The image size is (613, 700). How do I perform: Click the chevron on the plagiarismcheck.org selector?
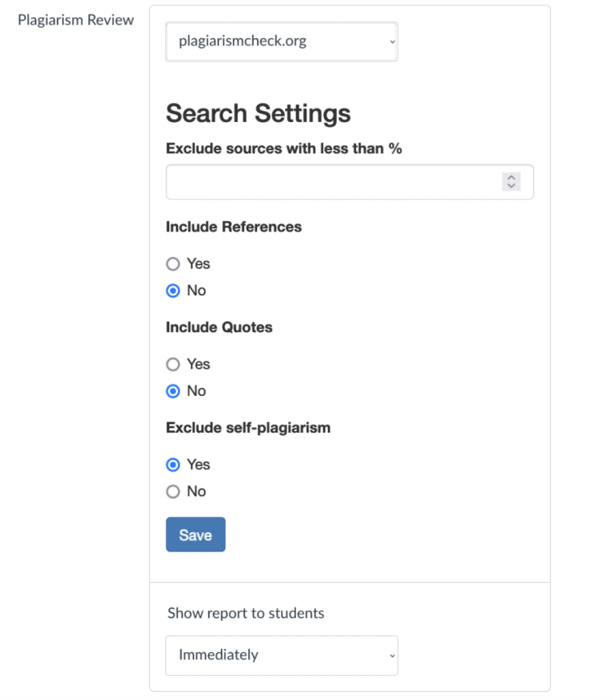(390, 42)
